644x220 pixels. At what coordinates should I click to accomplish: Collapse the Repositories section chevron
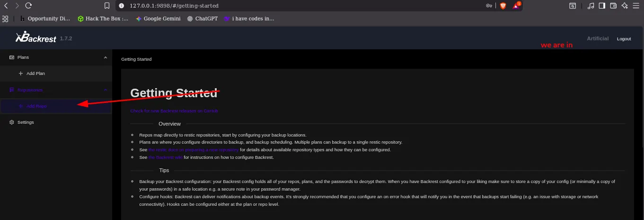click(x=106, y=90)
